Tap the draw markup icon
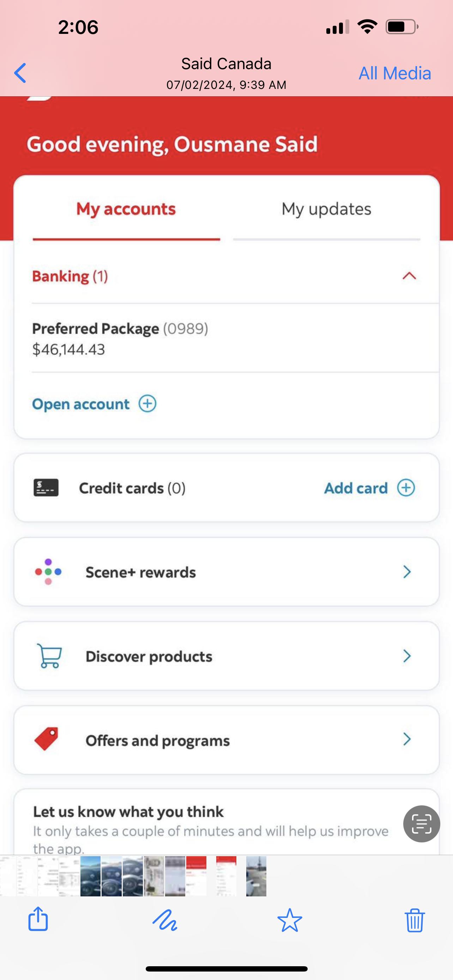Viewport: 453px width, 980px height. pyautogui.click(x=165, y=920)
